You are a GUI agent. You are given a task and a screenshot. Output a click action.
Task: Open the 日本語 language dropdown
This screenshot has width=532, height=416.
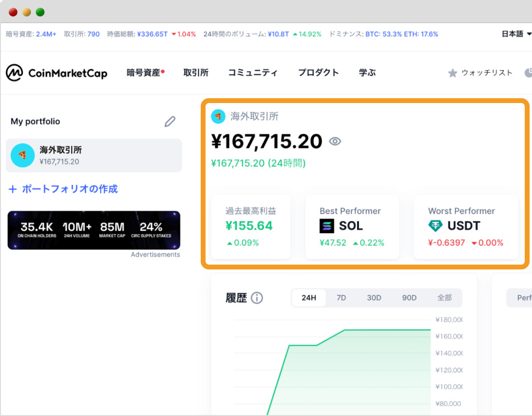(x=516, y=34)
